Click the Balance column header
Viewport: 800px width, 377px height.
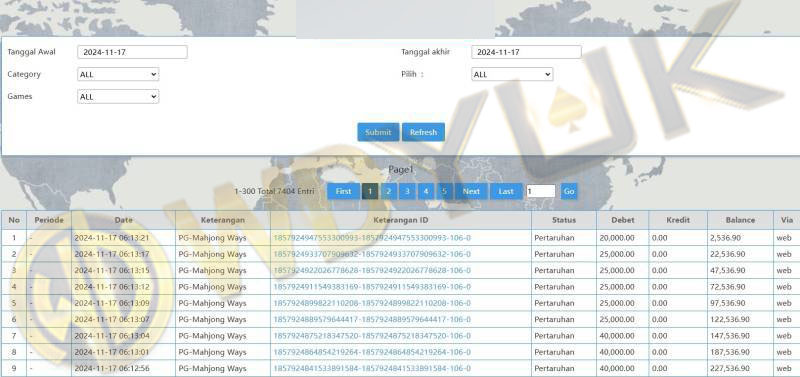(x=740, y=220)
